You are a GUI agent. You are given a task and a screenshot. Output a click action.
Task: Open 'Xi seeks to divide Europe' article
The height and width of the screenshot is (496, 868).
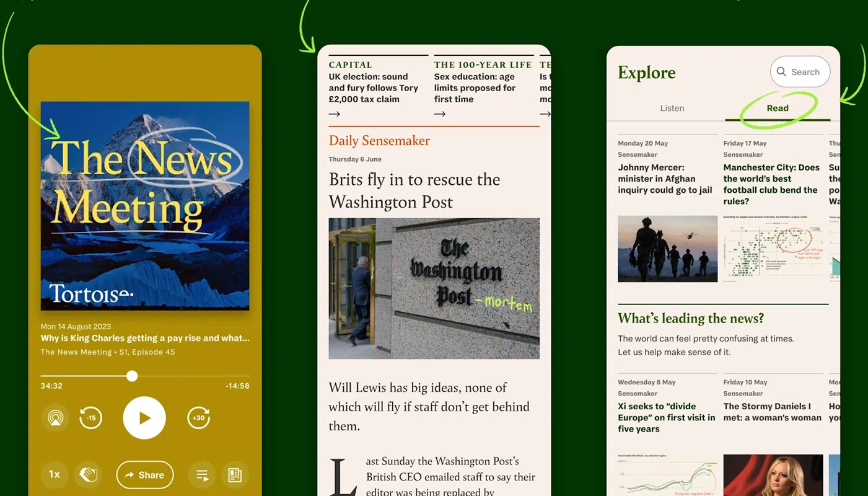click(667, 417)
